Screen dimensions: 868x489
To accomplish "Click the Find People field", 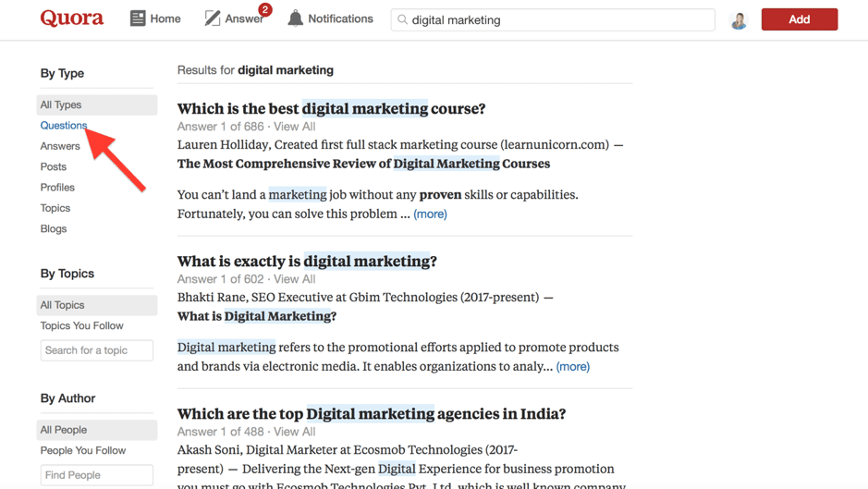I will (96, 475).
